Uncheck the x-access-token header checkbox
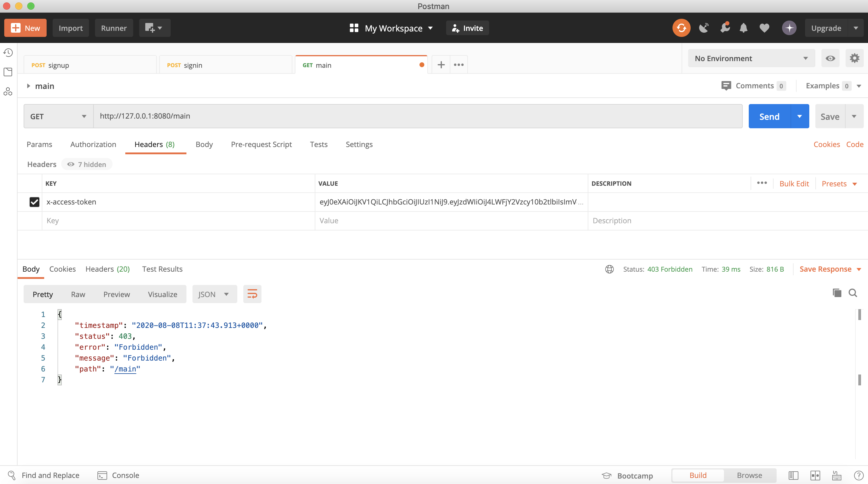 pyautogui.click(x=35, y=202)
